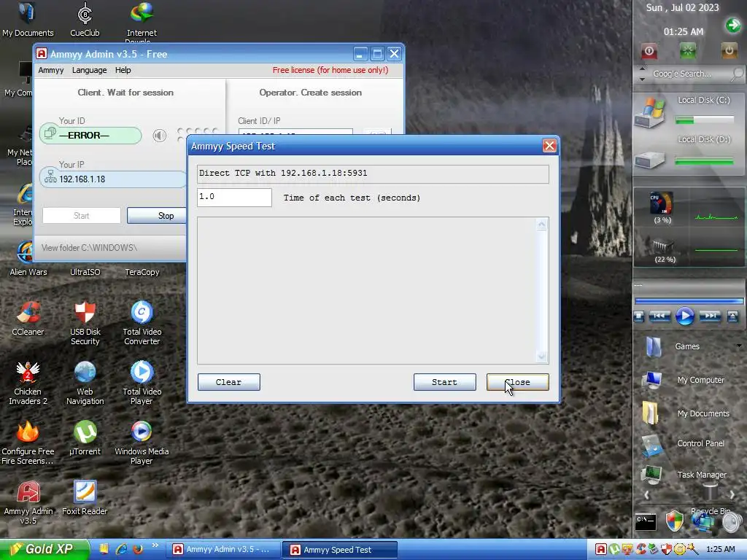Open the Help menu in Ammyy Admin

point(123,70)
